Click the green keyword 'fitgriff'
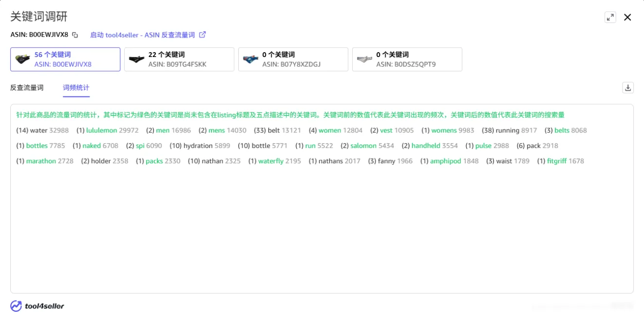The height and width of the screenshot is (323, 644). coord(557,161)
